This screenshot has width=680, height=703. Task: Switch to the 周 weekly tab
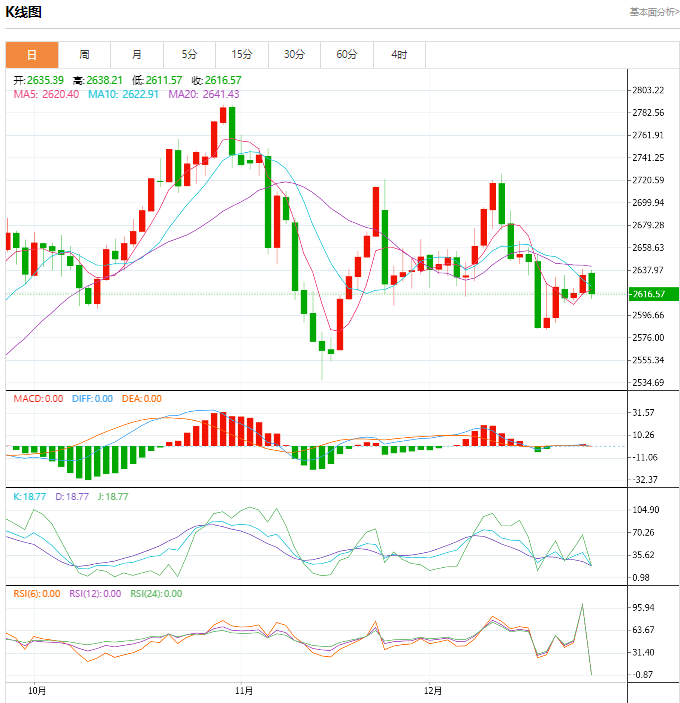click(x=84, y=55)
